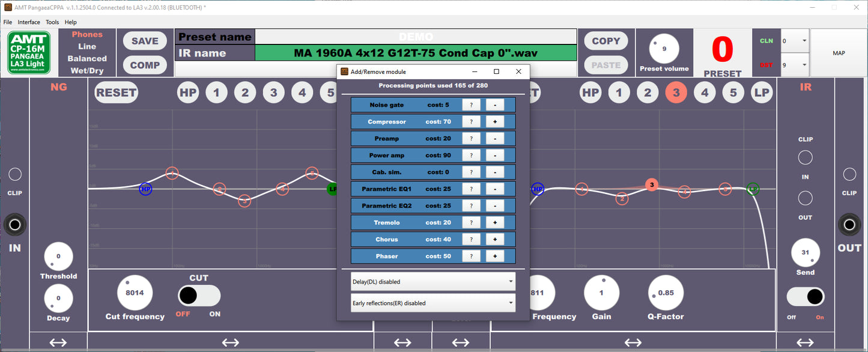Open help for Chorus module
Viewport: 868px width, 352px height.
click(471, 240)
